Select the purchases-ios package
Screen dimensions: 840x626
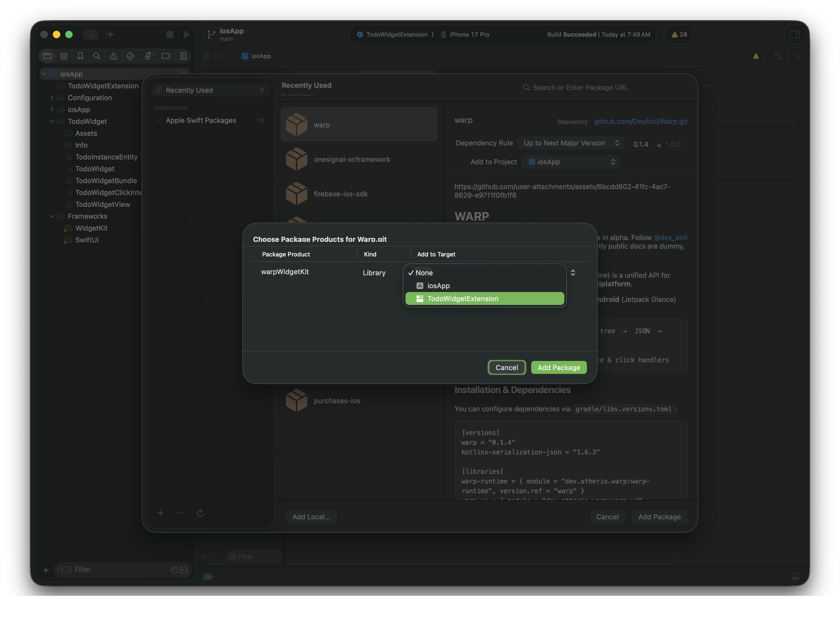tap(359, 401)
